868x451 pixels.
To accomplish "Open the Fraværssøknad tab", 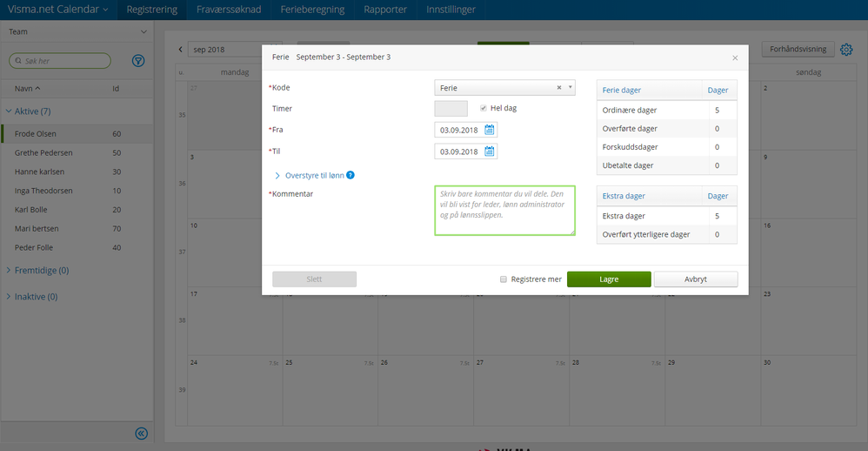I will pos(229,10).
